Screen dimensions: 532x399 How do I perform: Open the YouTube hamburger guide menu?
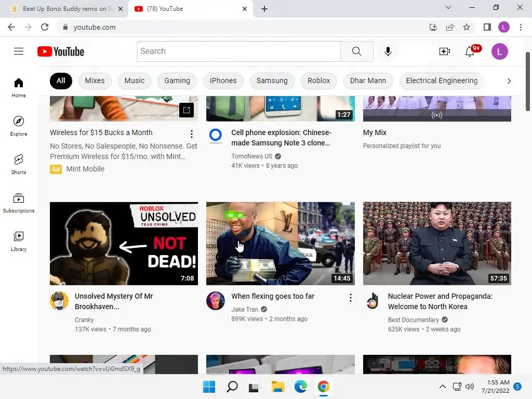19,51
